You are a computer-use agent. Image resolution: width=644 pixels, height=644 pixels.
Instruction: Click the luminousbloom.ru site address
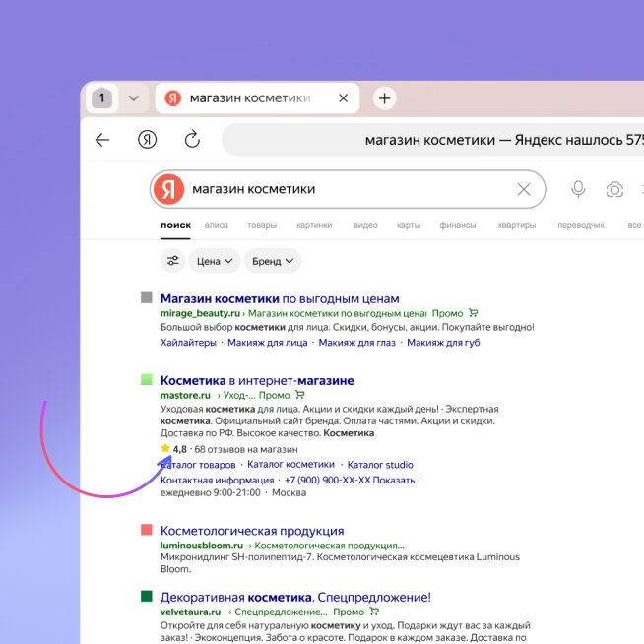(202, 546)
